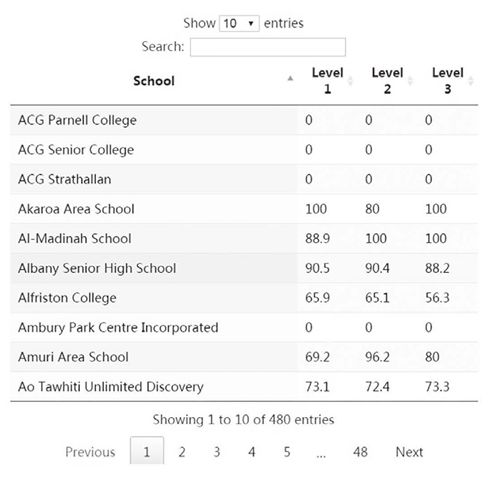500x480 pixels.
Task: Select the Albany Senior High School row
Action: [244, 268]
